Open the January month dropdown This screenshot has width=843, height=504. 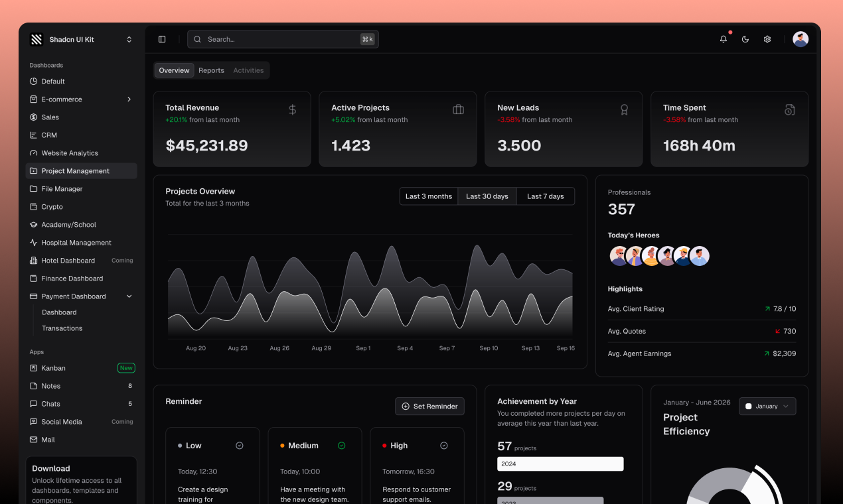click(767, 406)
